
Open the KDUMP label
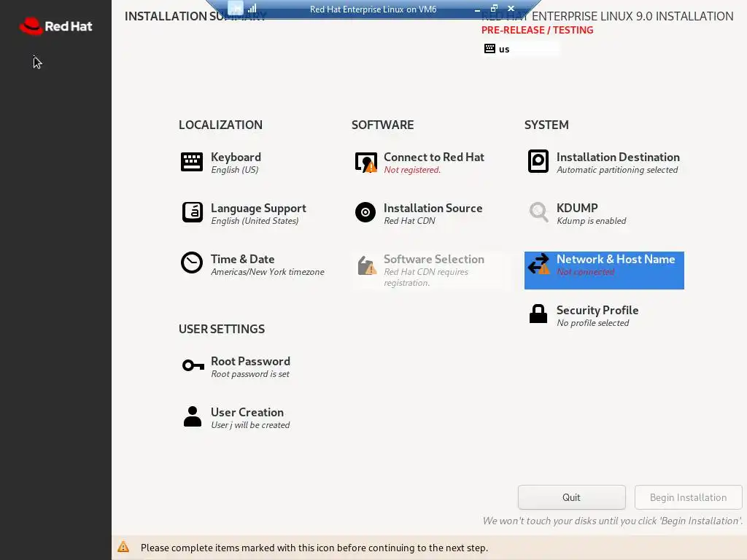pos(577,208)
